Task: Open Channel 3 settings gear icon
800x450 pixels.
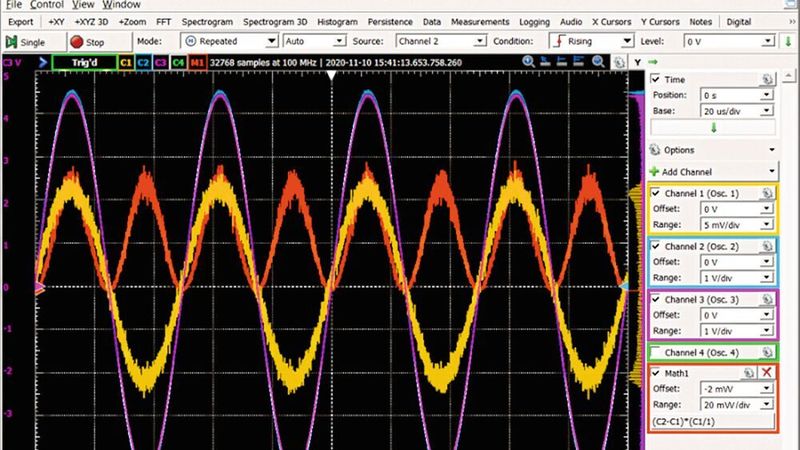Action: coord(767,299)
